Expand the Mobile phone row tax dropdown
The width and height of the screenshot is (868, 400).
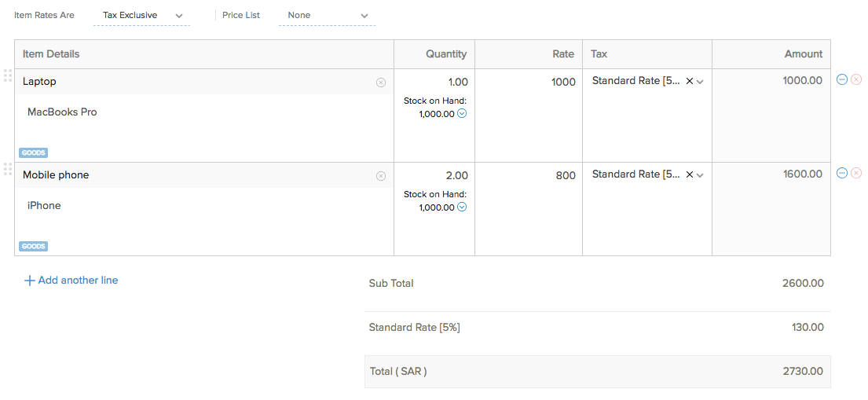tap(700, 175)
